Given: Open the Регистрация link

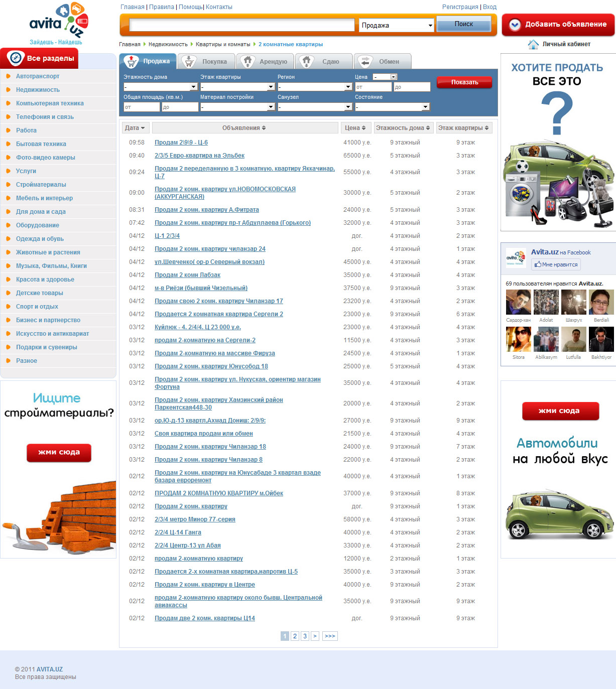Looking at the screenshot, I should coord(460,7).
